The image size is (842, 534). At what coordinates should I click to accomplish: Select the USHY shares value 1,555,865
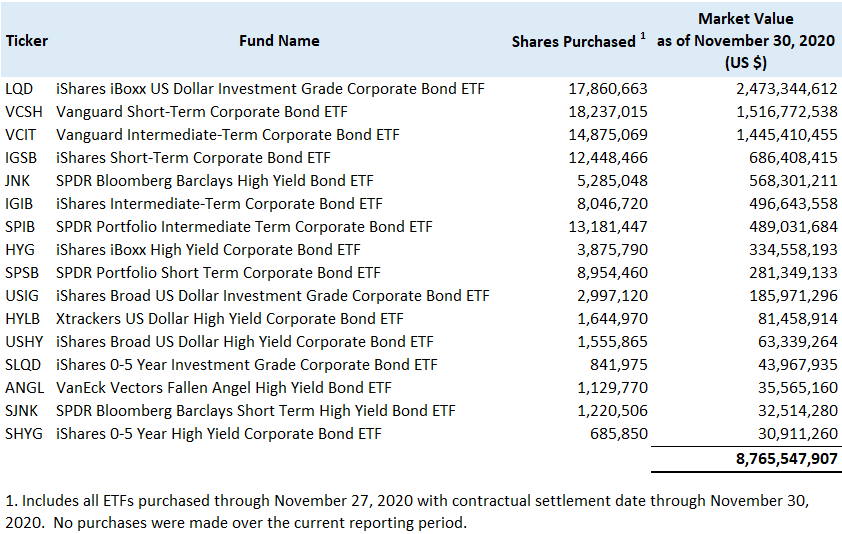(x=607, y=342)
